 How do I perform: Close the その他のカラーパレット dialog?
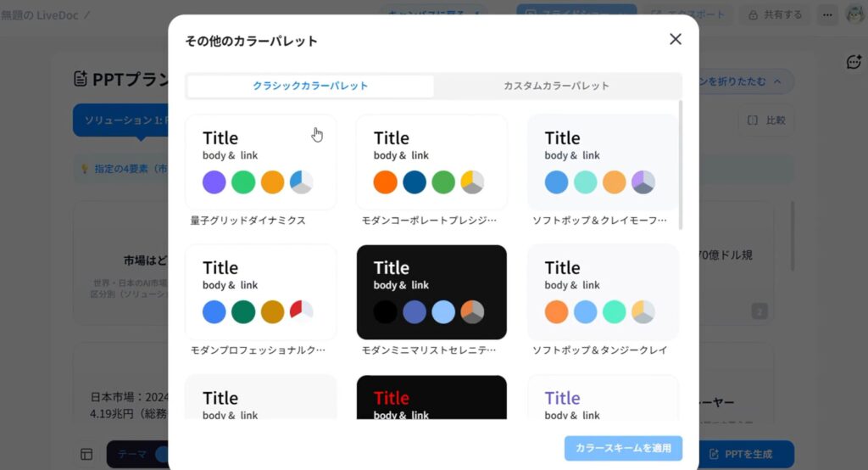(x=675, y=39)
